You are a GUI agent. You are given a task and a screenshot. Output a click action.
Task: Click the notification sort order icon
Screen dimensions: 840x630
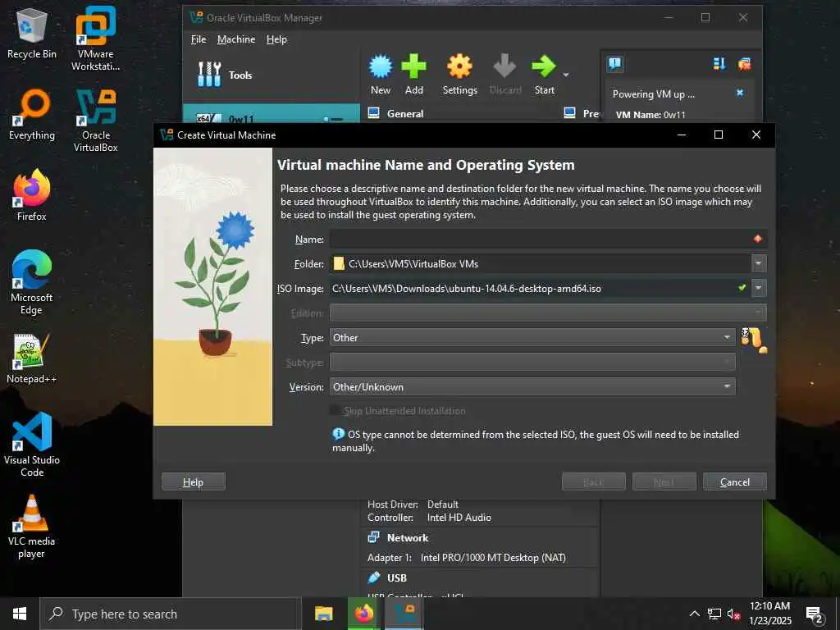[719, 64]
